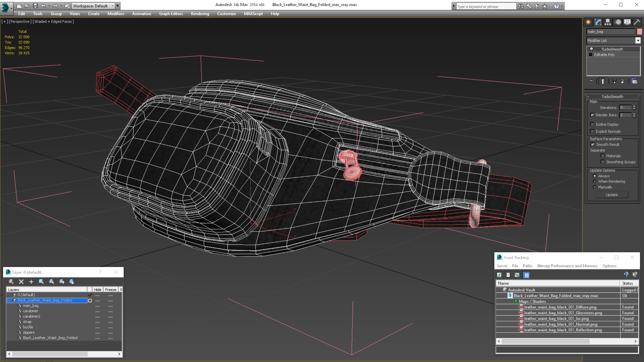644x362 pixels.
Task: Click the main_bag object color swatch
Action: coord(640,32)
